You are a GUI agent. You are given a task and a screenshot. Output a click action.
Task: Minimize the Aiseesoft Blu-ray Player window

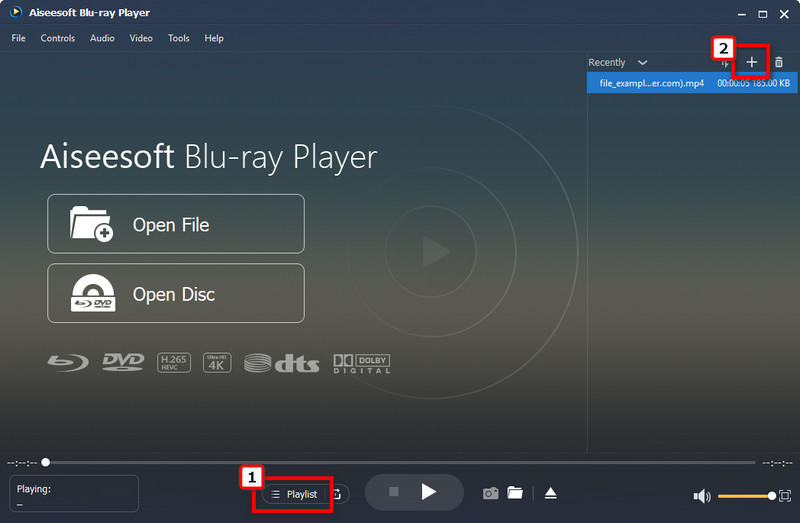[742, 14]
